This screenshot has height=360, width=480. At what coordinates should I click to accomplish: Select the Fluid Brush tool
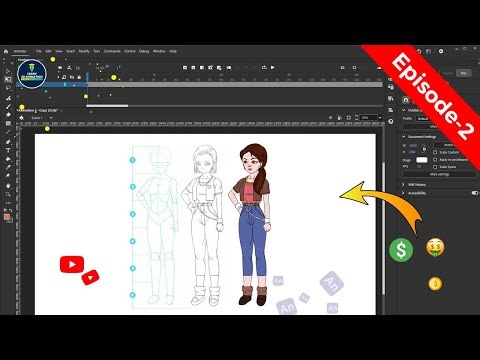point(8,98)
